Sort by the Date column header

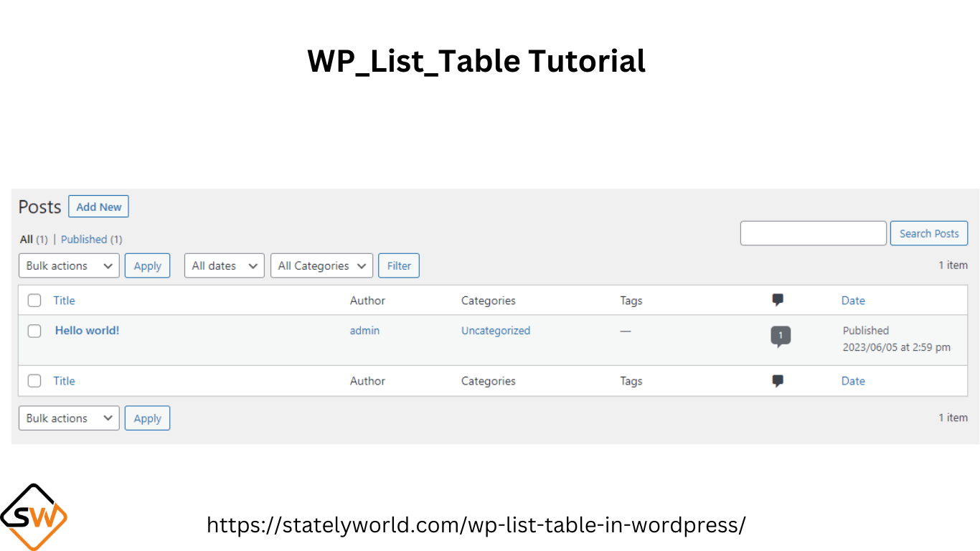click(x=853, y=301)
